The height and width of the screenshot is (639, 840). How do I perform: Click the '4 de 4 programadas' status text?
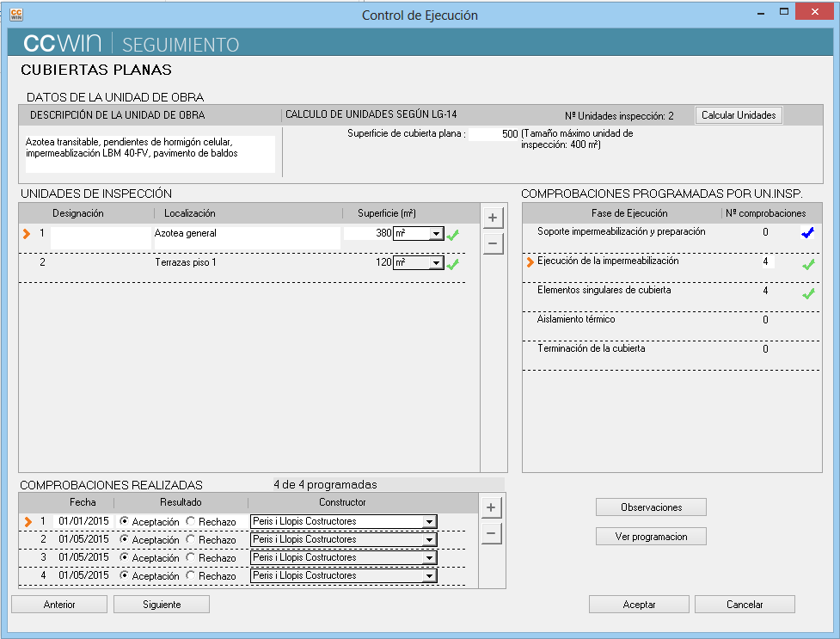325,484
